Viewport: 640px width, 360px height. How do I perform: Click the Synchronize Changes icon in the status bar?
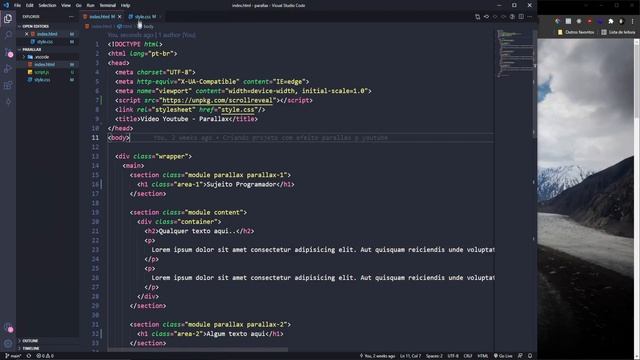tap(29, 356)
